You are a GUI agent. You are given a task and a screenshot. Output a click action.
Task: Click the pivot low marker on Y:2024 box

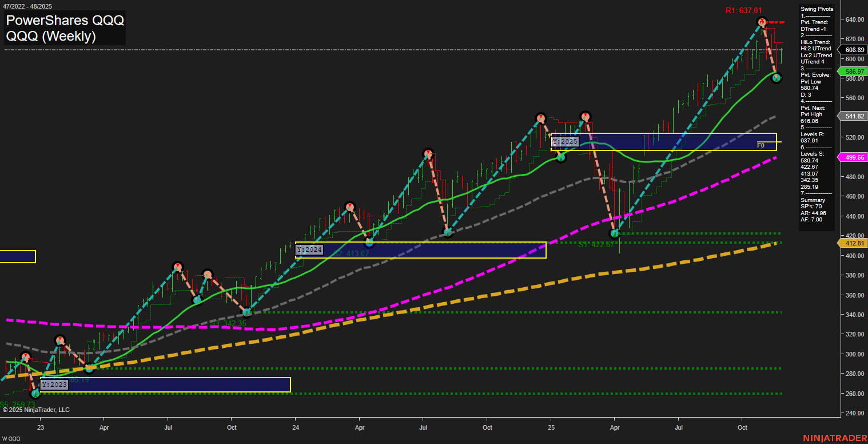click(x=370, y=243)
